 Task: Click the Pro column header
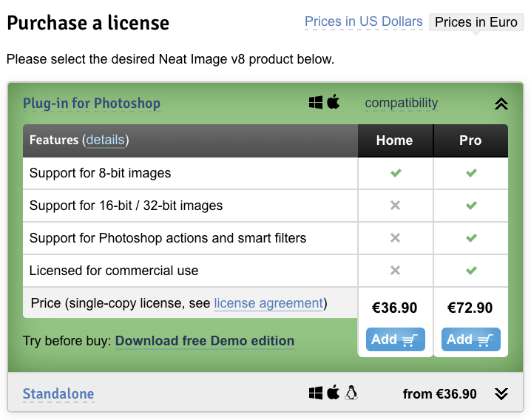(x=470, y=140)
